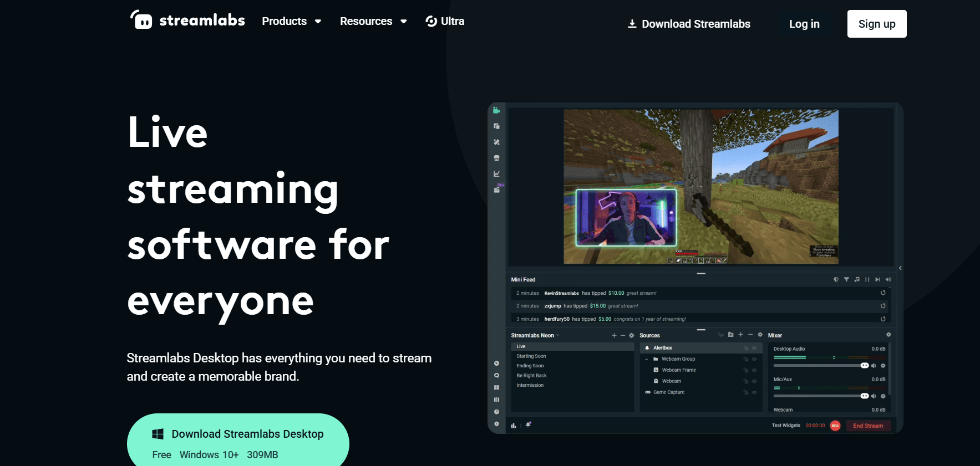Click Download Streamlabs in header
Viewport: 980px width, 466px height.
[689, 24]
